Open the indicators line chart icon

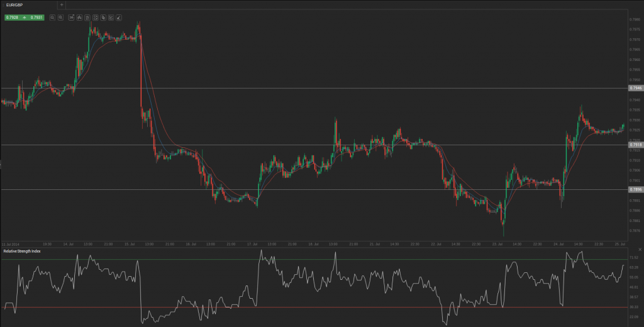111,18
